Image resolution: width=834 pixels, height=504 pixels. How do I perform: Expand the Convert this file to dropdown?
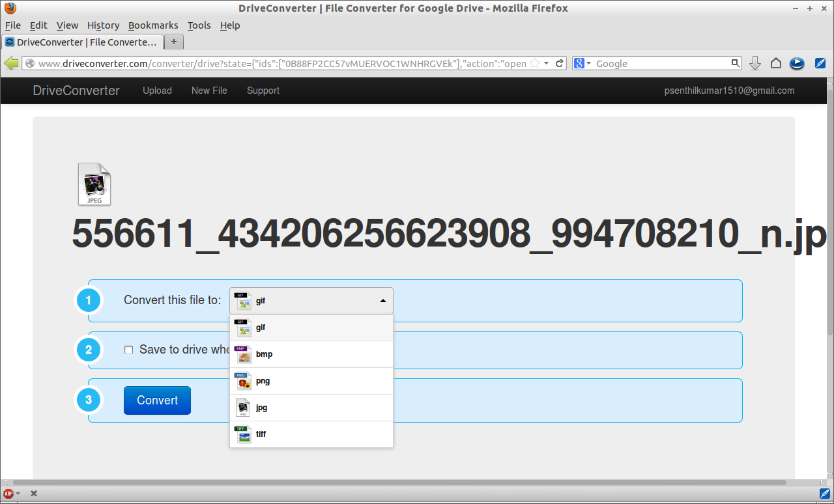[x=311, y=301]
